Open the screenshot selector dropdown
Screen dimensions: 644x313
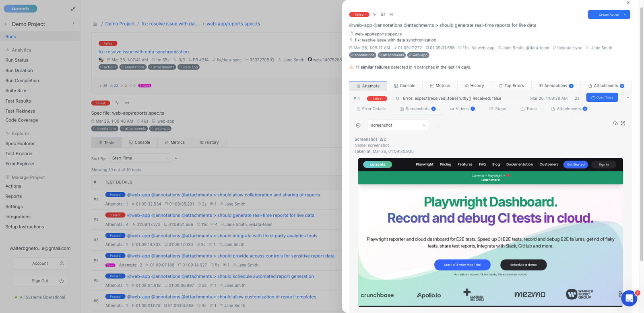[x=398, y=126]
